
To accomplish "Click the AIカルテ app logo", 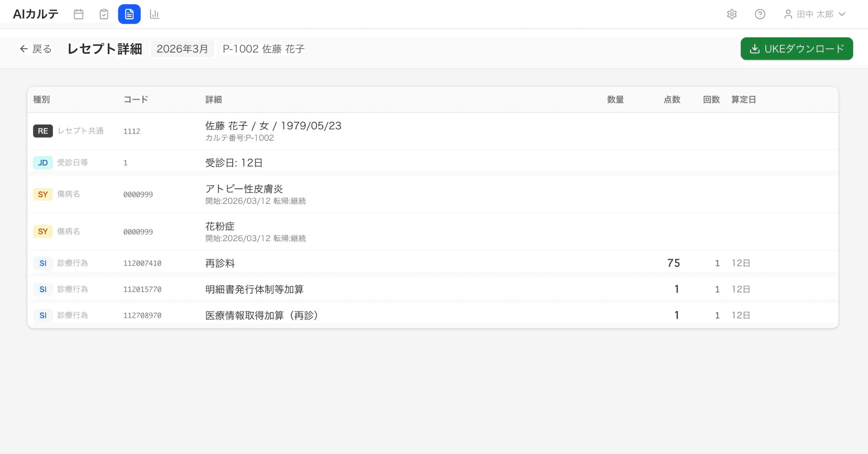I will coord(36,14).
